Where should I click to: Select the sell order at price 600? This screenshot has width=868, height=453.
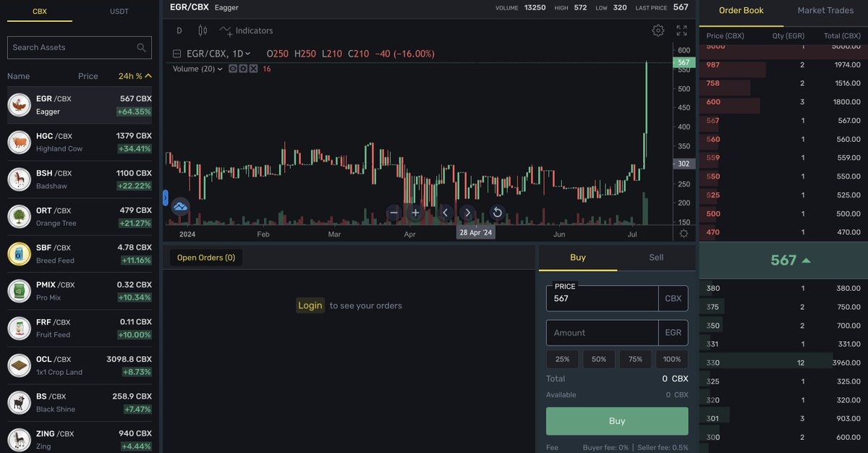pos(783,102)
